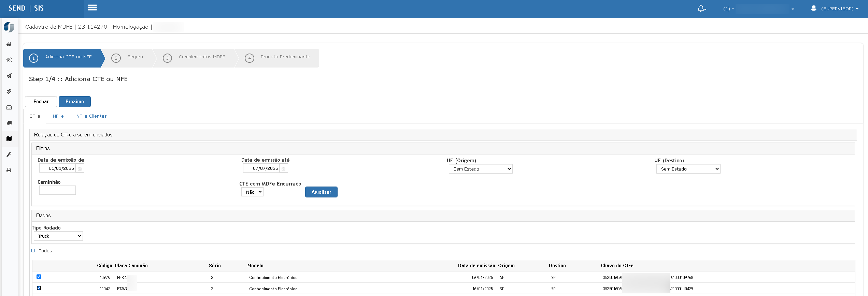Switch to the NF-e Clientes tab
The width and height of the screenshot is (868, 296).
pos(91,116)
